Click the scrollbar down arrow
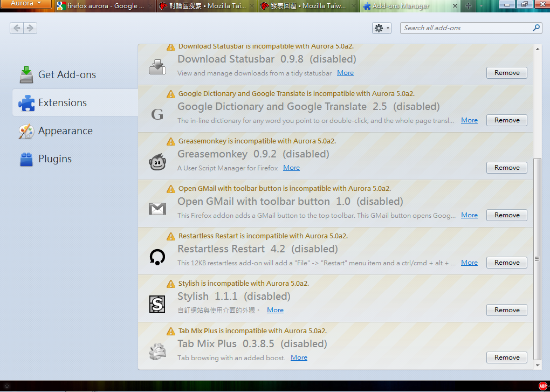 (x=538, y=366)
